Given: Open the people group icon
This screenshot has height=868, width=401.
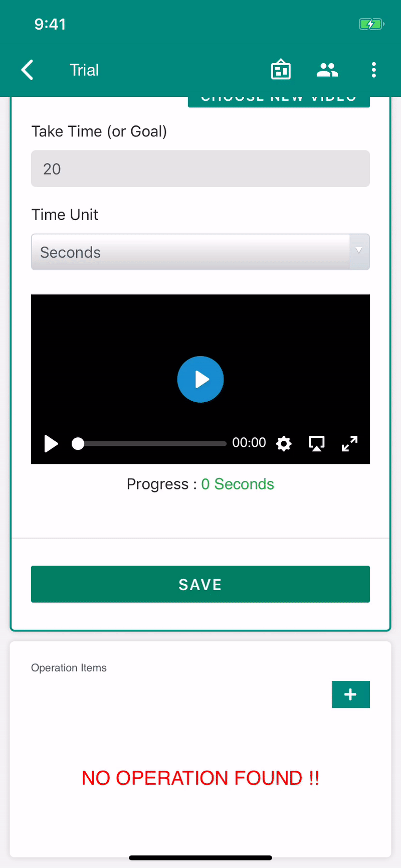Looking at the screenshot, I should pos(327,70).
